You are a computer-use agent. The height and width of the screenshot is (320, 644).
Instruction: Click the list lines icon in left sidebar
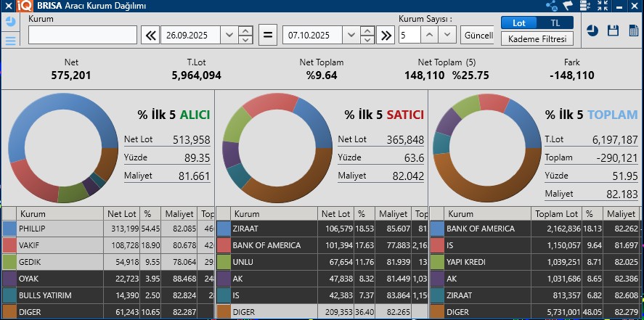pyautogui.click(x=11, y=40)
